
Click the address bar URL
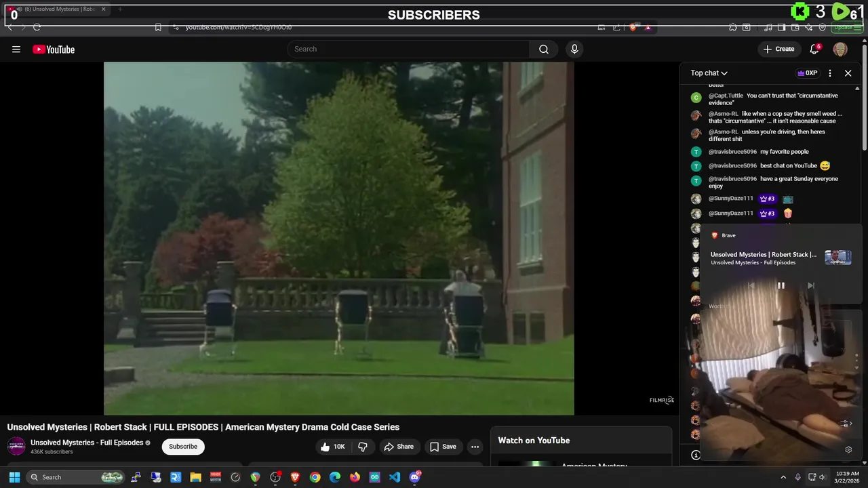point(239,27)
